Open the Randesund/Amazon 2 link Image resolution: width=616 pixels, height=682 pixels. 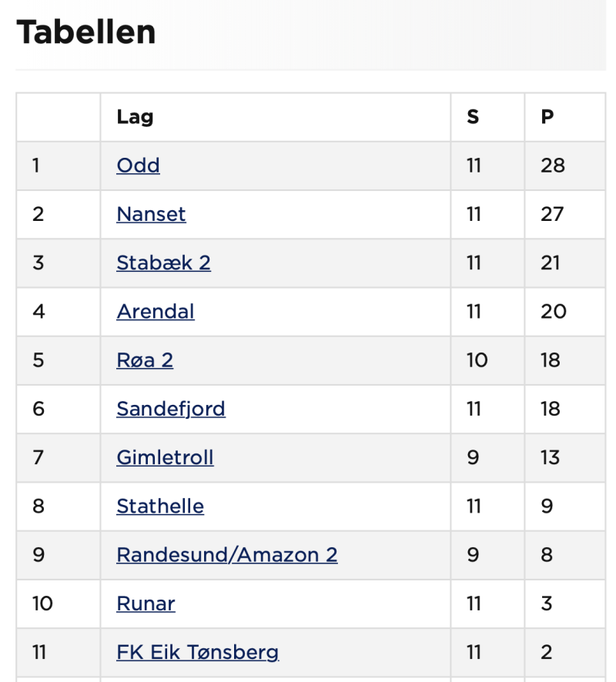[226, 555]
